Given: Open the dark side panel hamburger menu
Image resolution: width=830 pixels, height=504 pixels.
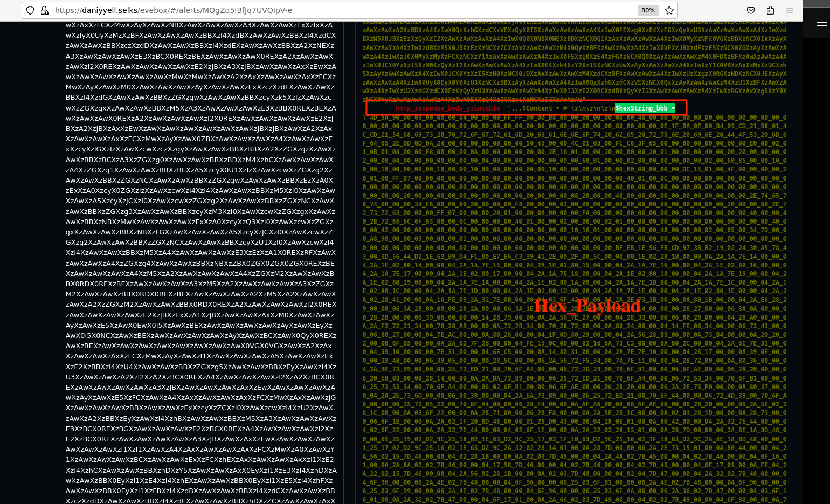Looking at the screenshot, I should (x=821, y=23).
